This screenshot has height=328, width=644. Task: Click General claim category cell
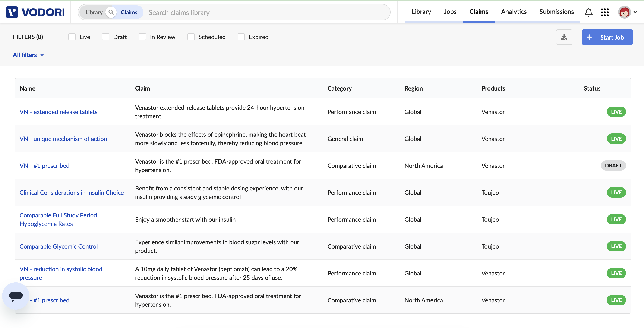[345, 139]
